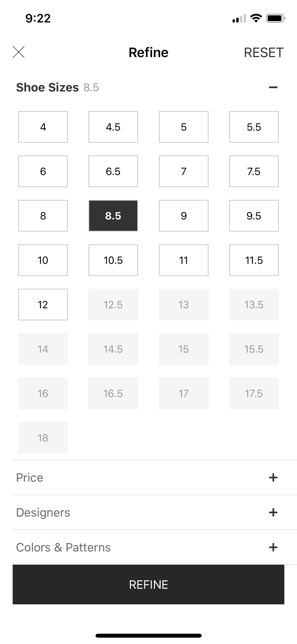
Task: Tap the Wi-Fi icon in status bar
Action: pos(256,18)
